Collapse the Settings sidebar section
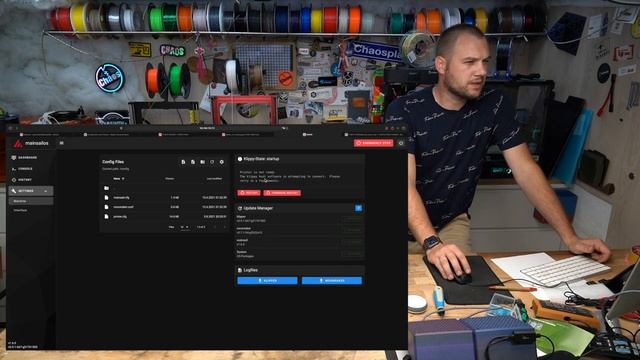Screen dimensions: 640x360 (31, 191)
